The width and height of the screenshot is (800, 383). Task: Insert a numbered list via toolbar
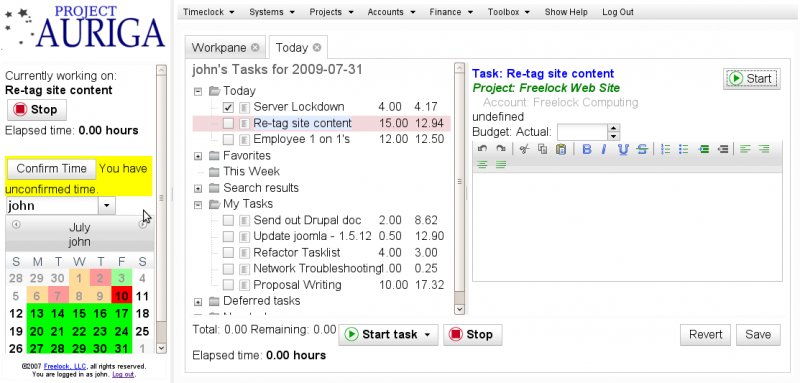point(665,149)
